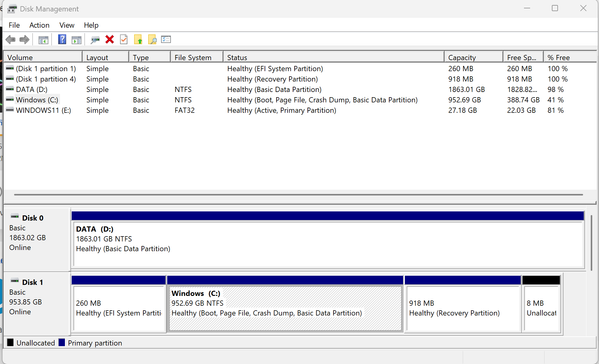The image size is (599, 364).
Task: Select WINDOWS11 (E:) in the volume list
Action: pyautogui.click(x=43, y=110)
